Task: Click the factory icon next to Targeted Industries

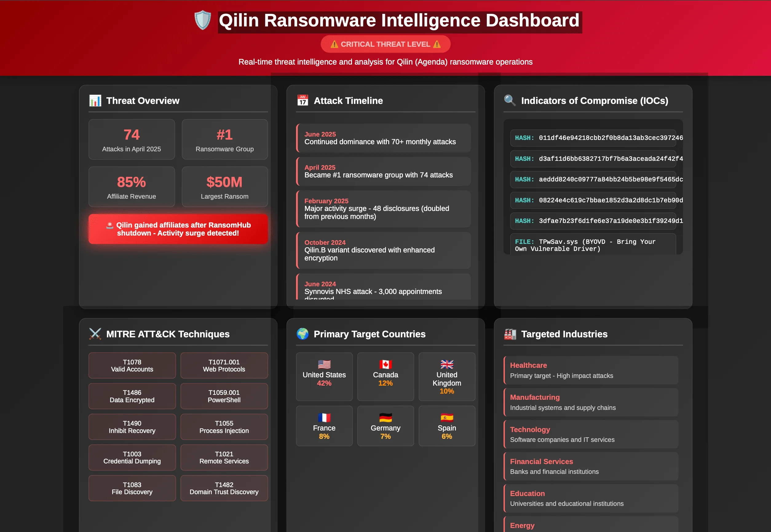Action: pos(510,334)
